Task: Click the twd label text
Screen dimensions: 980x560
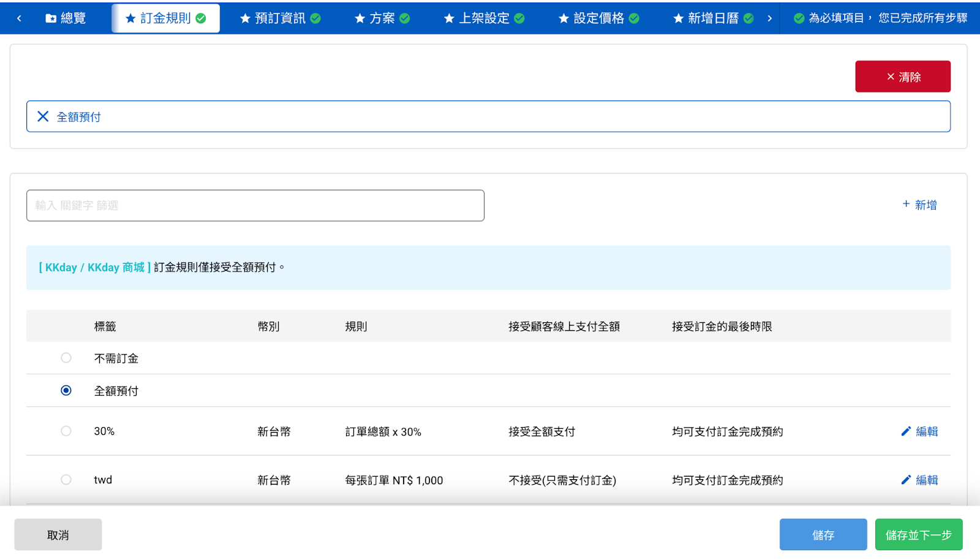Action: [103, 480]
